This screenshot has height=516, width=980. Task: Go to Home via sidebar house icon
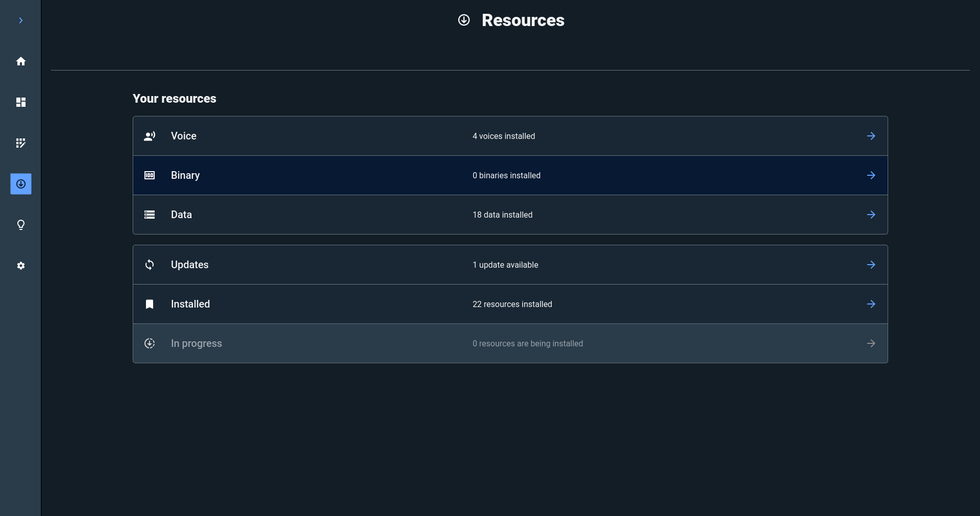pyautogui.click(x=21, y=61)
